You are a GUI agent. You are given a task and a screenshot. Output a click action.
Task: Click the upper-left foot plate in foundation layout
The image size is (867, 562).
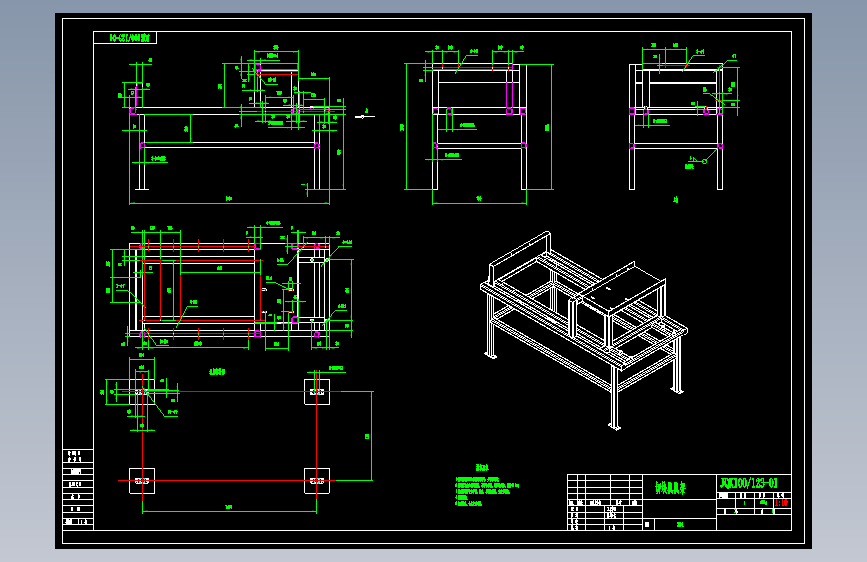coord(142,392)
